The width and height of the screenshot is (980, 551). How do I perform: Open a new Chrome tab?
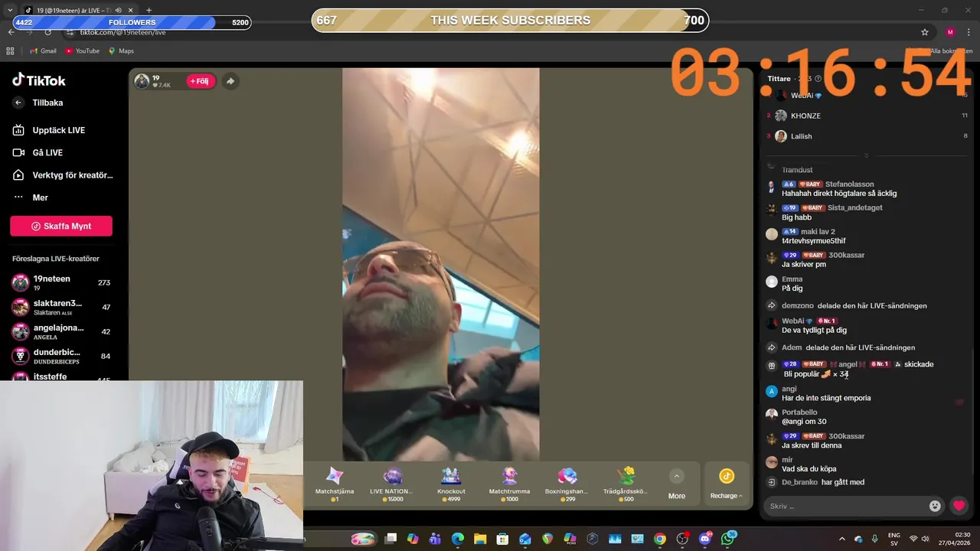coord(149,10)
